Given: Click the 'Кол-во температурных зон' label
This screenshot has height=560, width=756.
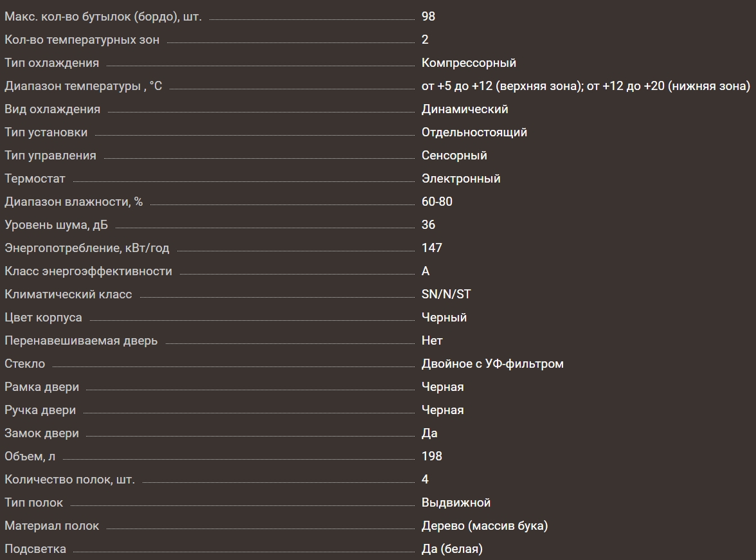Looking at the screenshot, I should tap(82, 40).
